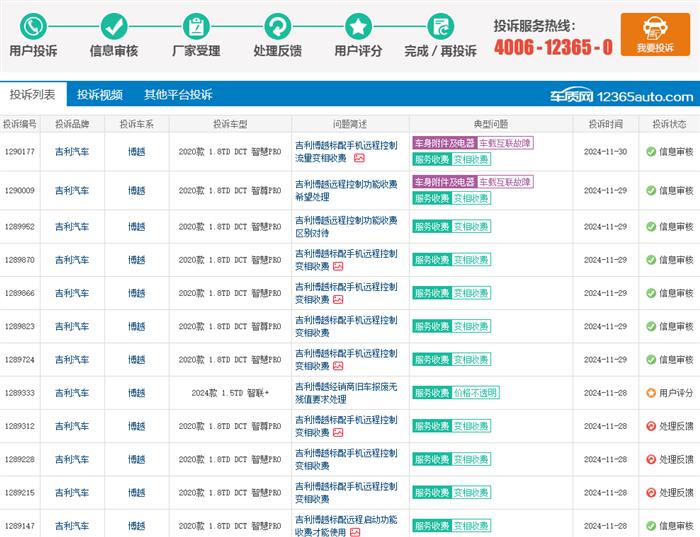Click 车身附件及电器 tag in row 1290177
This screenshot has width=700, height=537.
(x=445, y=143)
